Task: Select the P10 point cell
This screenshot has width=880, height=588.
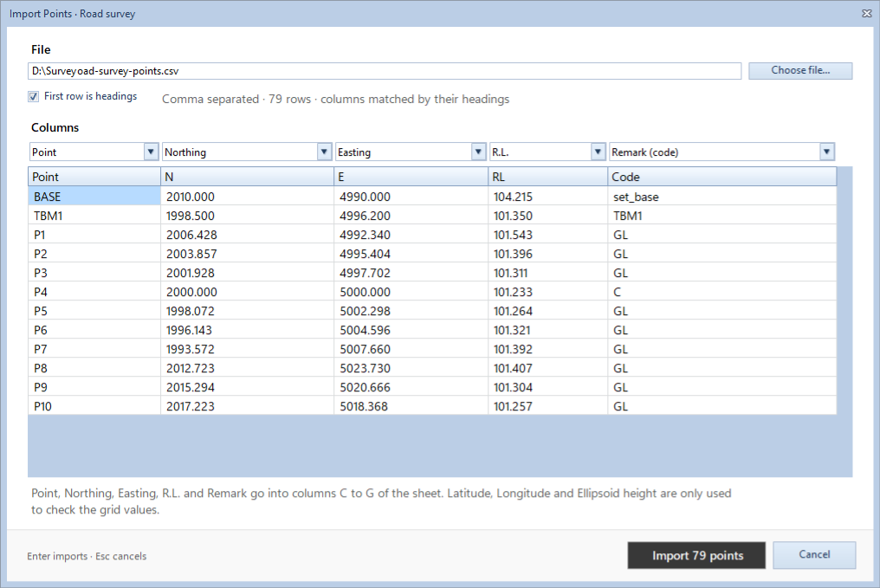Action: point(94,406)
